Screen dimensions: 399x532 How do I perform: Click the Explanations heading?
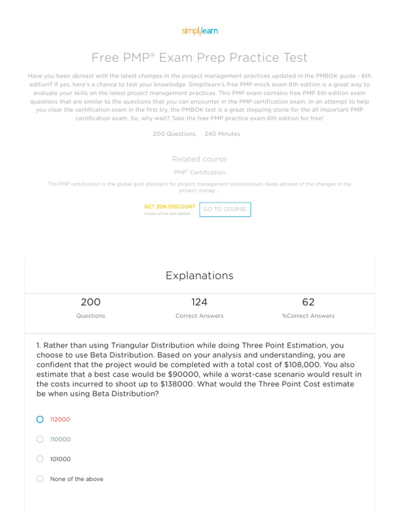199,276
